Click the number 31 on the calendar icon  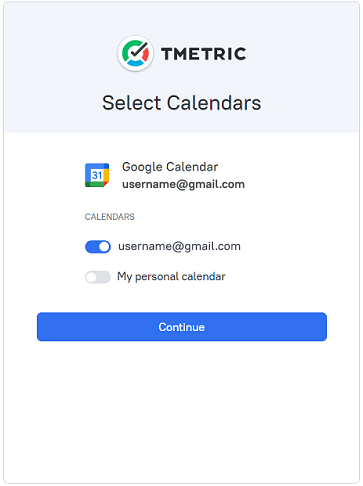point(97,175)
